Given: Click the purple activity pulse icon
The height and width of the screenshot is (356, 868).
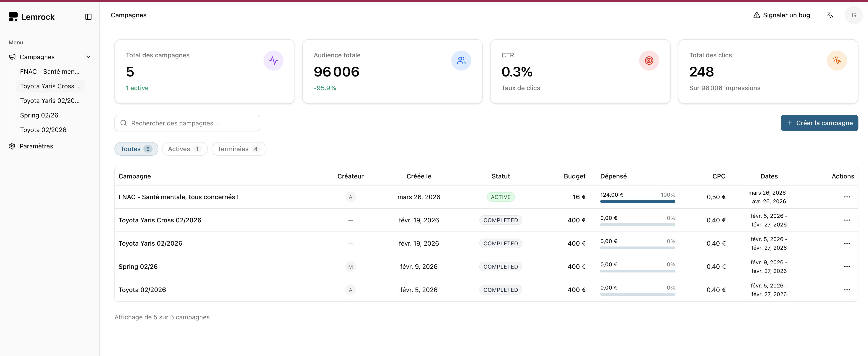Looking at the screenshot, I should click(273, 61).
